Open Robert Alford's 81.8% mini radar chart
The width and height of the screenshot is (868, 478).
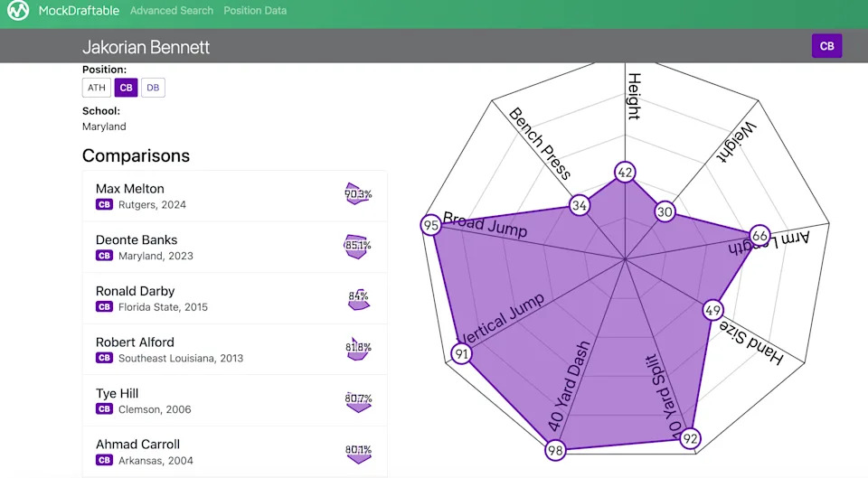358,348
